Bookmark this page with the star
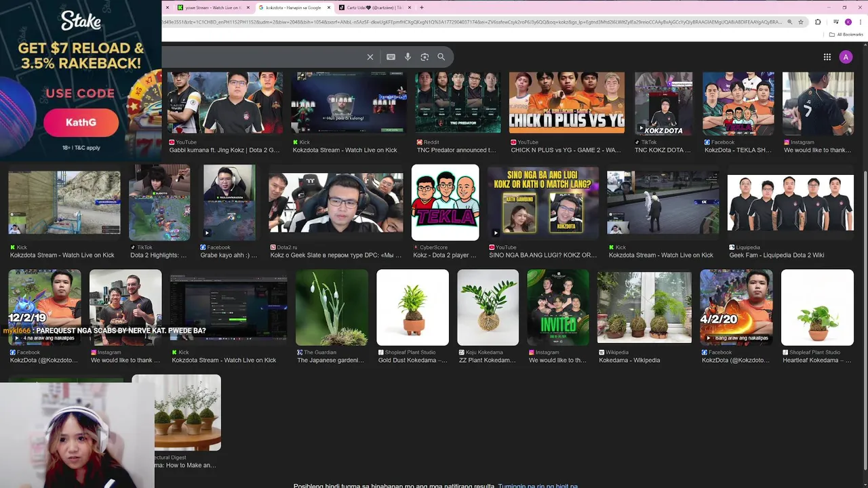This screenshot has height=488, width=868. point(801,22)
